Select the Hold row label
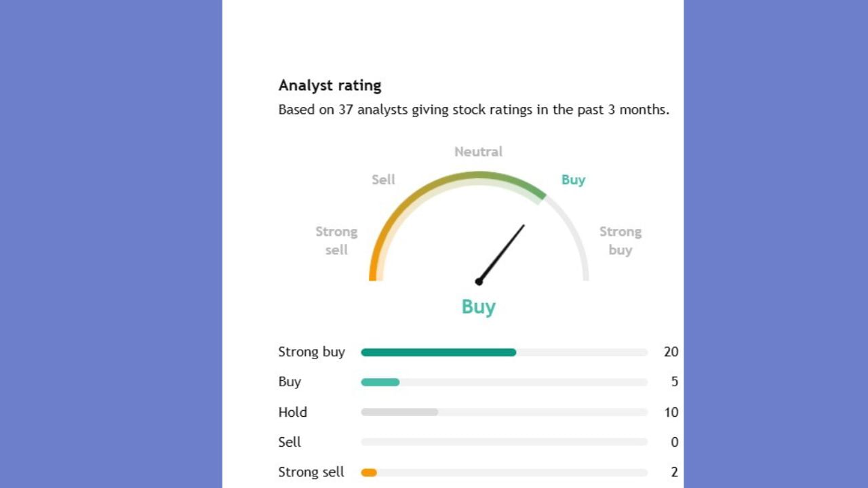Image resolution: width=868 pixels, height=488 pixels. [292, 412]
